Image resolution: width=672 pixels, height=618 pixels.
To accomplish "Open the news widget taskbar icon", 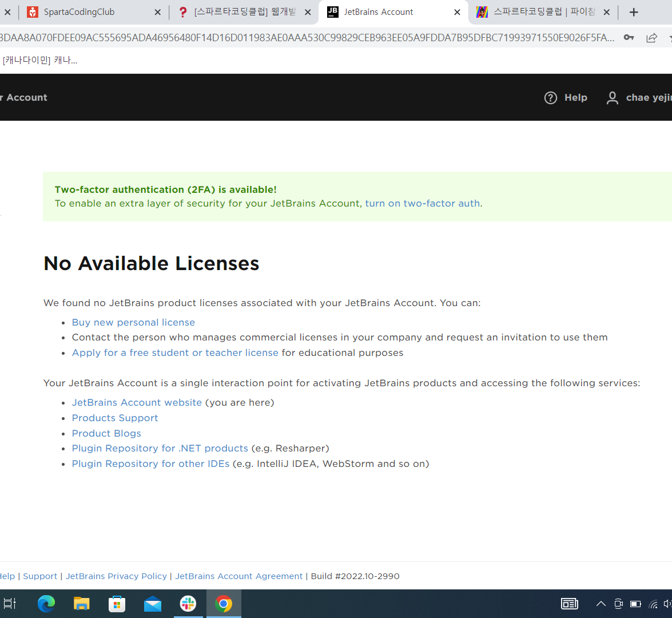I will pos(570,604).
